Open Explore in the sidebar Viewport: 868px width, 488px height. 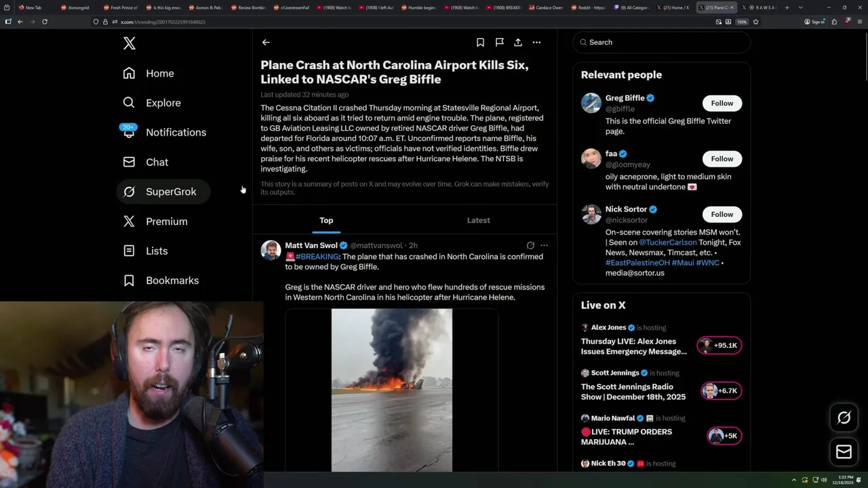pyautogui.click(x=152, y=103)
